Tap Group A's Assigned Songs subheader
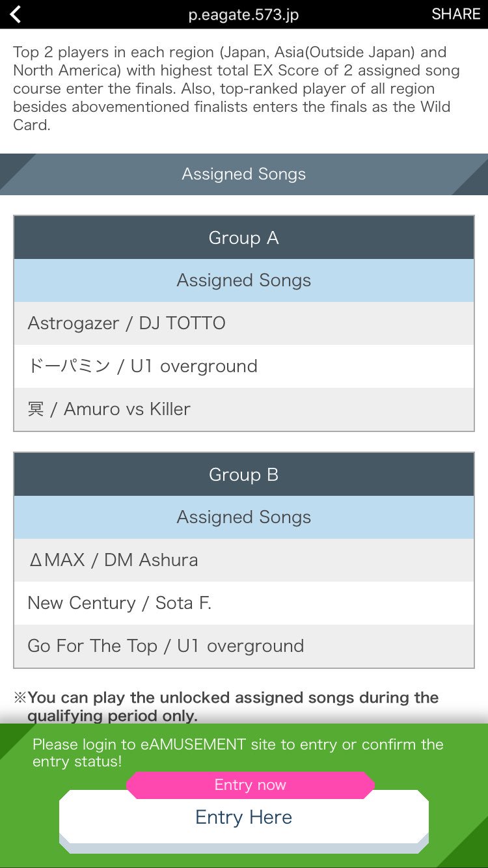488x868 pixels. click(x=244, y=280)
